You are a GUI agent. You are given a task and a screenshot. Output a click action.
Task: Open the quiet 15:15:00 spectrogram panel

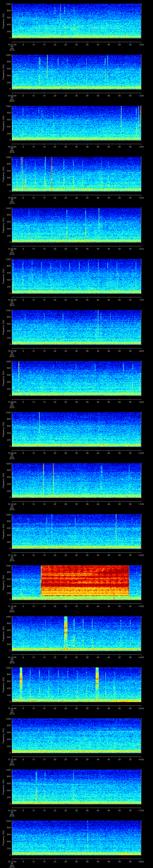76,736
